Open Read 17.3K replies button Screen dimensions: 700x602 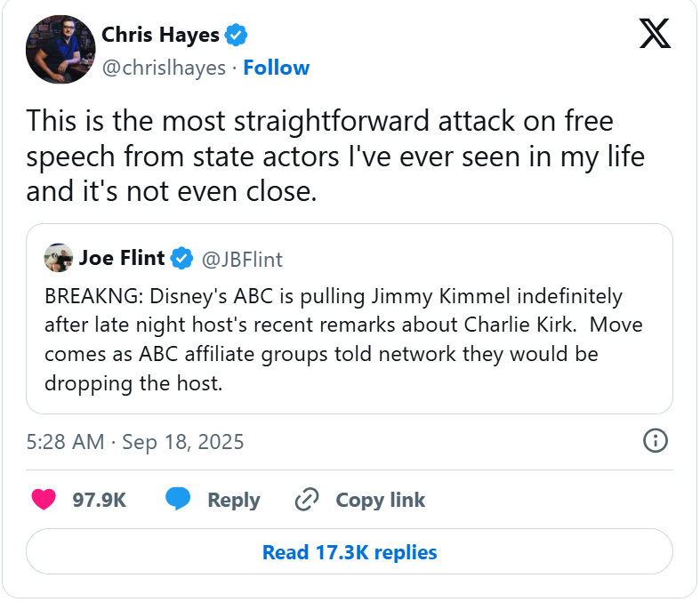[350, 552]
